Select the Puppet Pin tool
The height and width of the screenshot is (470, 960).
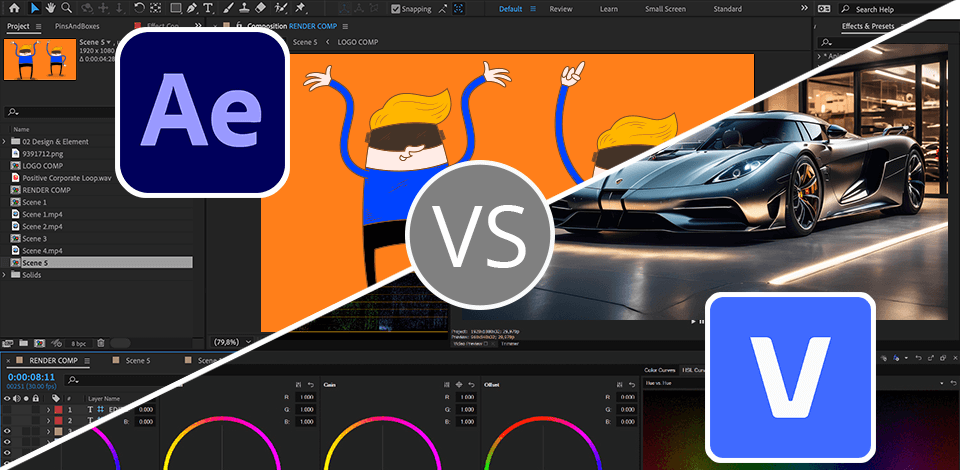[x=300, y=8]
